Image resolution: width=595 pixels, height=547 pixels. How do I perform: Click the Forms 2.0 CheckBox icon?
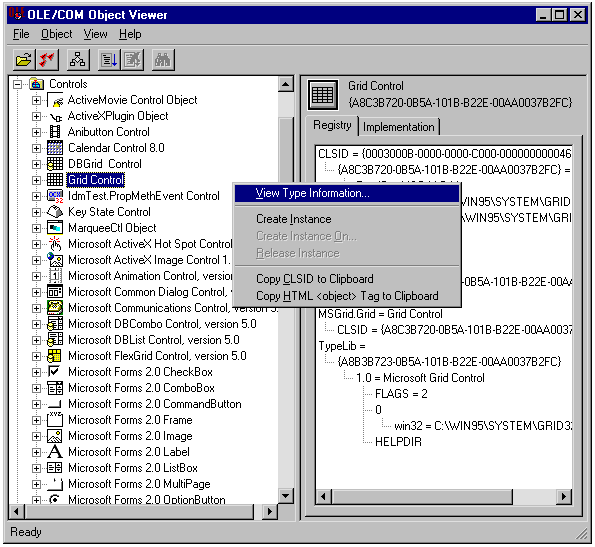click(54, 371)
